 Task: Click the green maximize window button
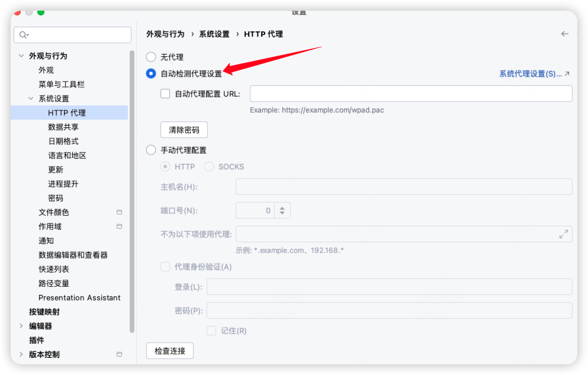pyautogui.click(x=41, y=12)
